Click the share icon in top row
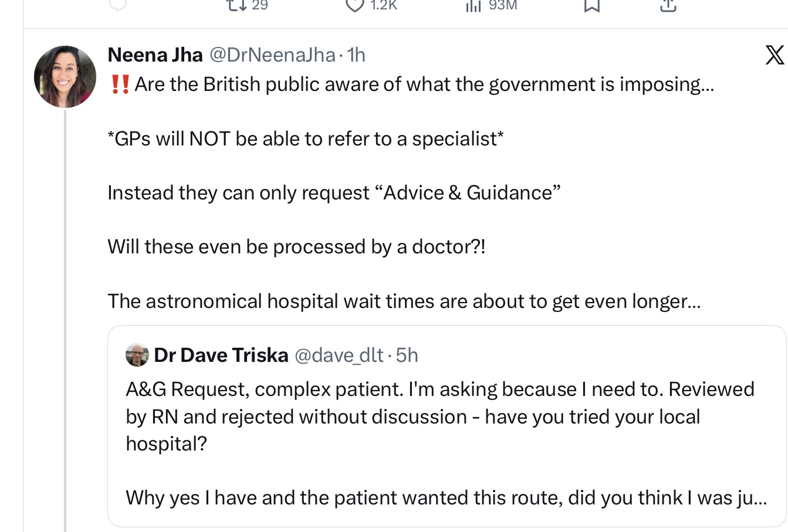 point(668,5)
